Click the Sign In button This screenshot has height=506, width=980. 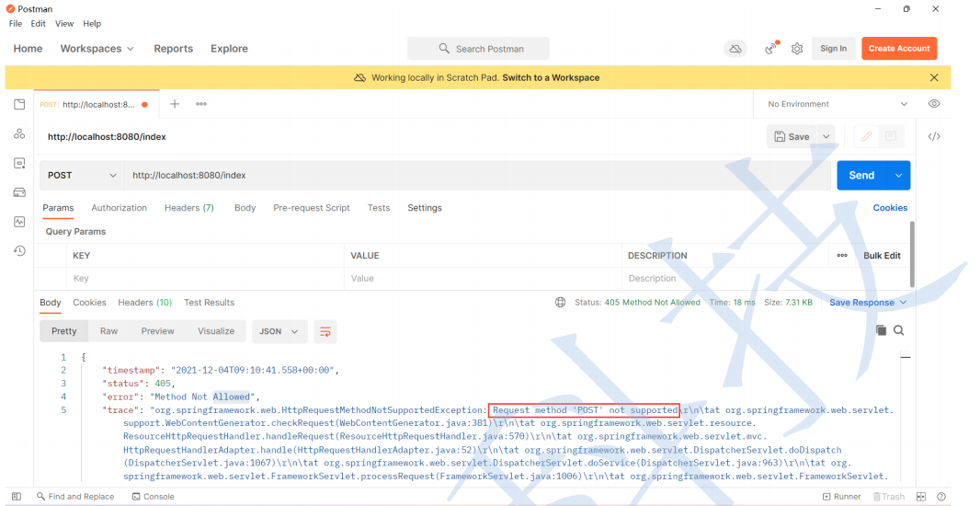[x=833, y=48]
